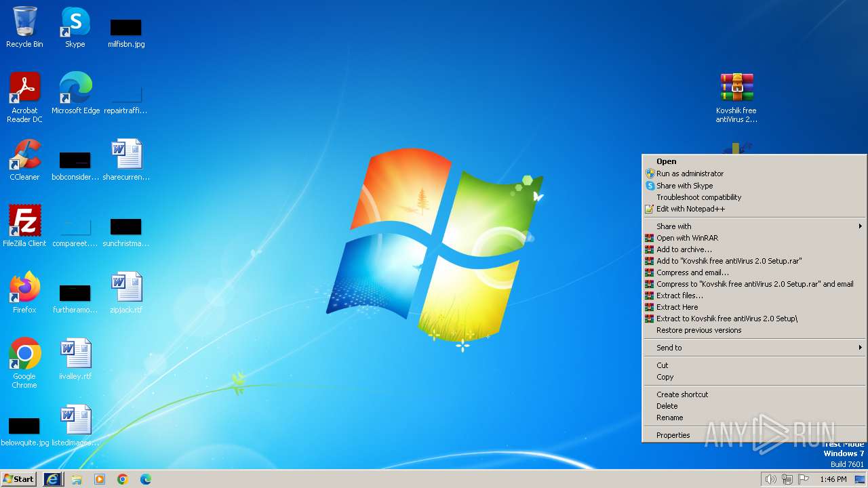
Task: Open Internet Explorer from the taskbar
Action: 53,479
